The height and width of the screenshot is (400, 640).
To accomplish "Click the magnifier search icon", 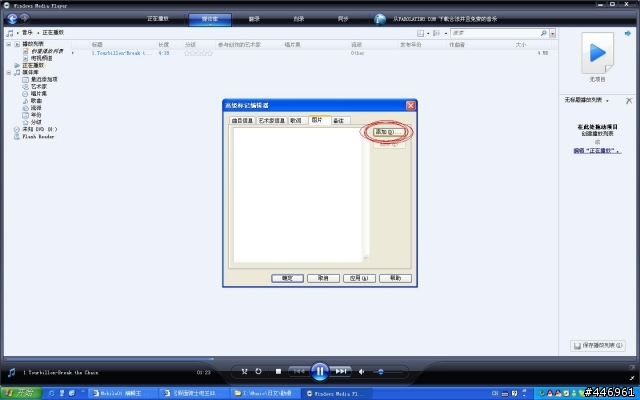I will [x=544, y=33].
